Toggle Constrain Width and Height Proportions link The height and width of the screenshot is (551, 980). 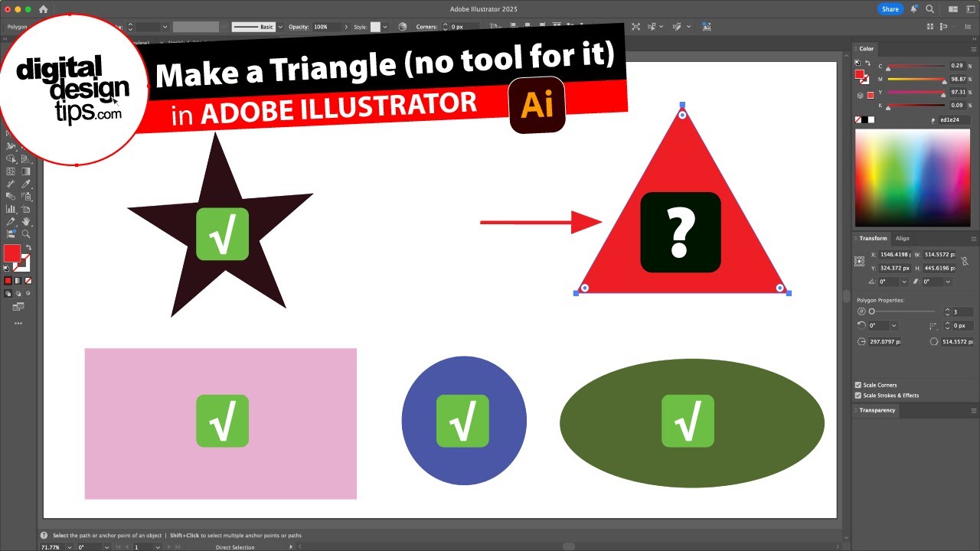pos(965,261)
